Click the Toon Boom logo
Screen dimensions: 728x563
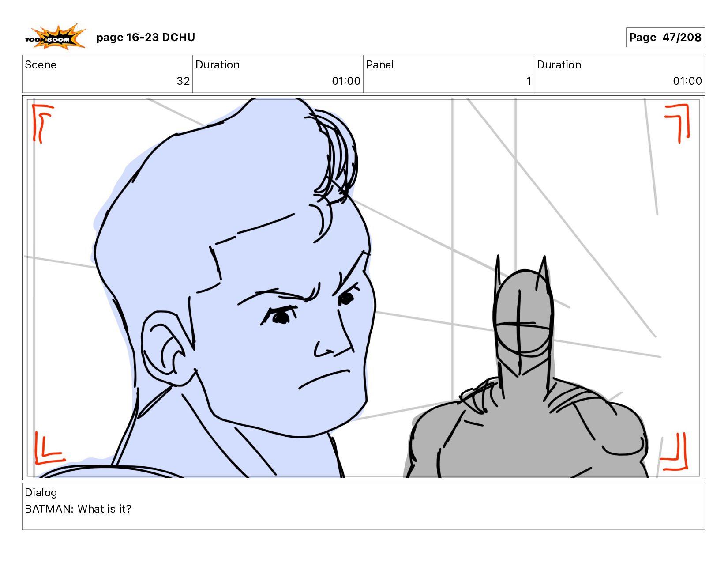(x=56, y=37)
